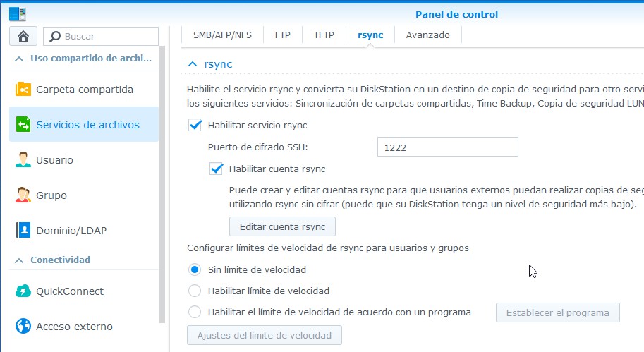Click Editar cuenta rsync button
The image size is (644, 352).
point(282,226)
